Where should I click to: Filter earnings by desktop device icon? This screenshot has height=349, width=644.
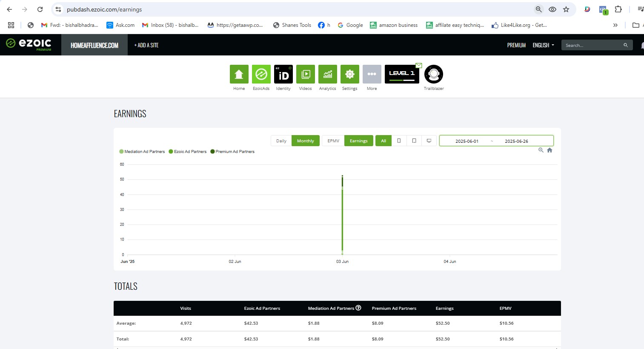pos(429,141)
